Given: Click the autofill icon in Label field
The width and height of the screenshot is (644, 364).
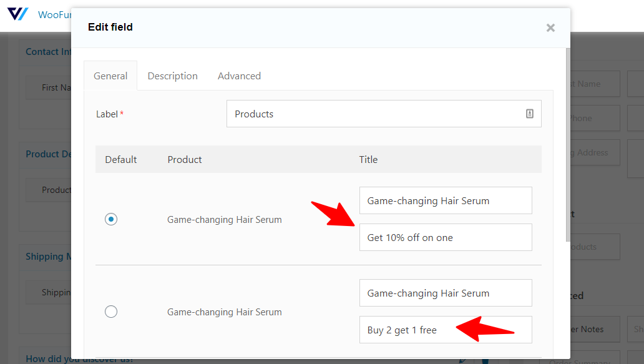Looking at the screenshot, I should coord(529,114).
